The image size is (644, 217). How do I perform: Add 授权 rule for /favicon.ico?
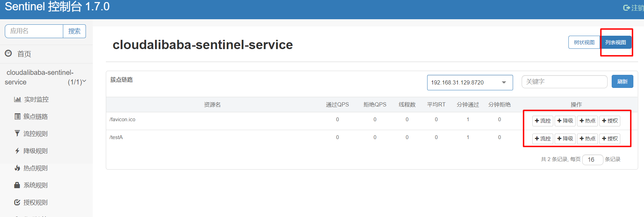click(610, 121)
